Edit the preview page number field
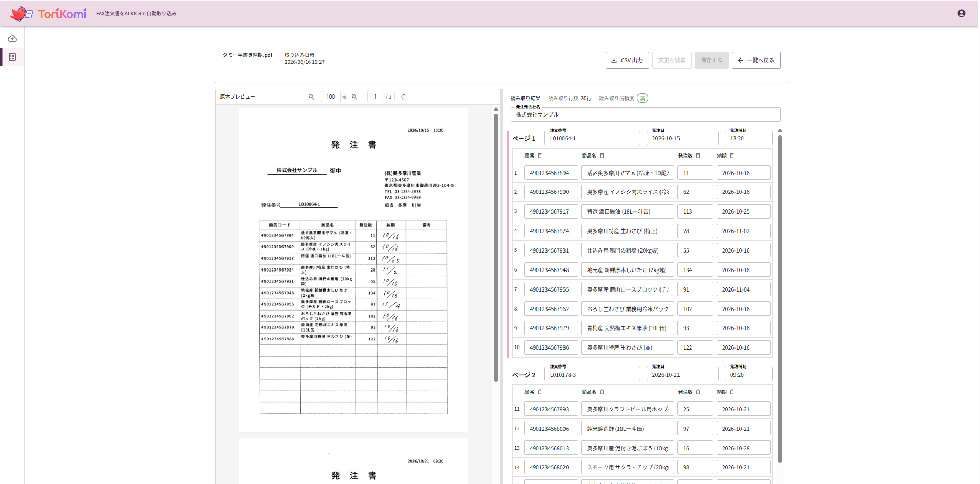Viewport: 980px width, 484px height. (x=375, y=96)
